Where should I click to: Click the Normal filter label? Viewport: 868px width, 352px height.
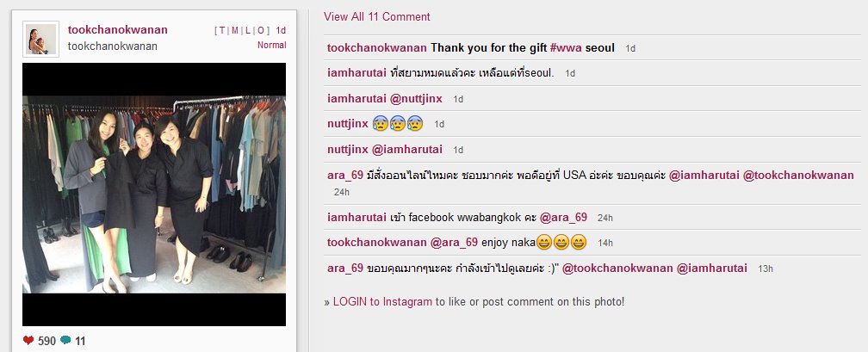[272, 45]
